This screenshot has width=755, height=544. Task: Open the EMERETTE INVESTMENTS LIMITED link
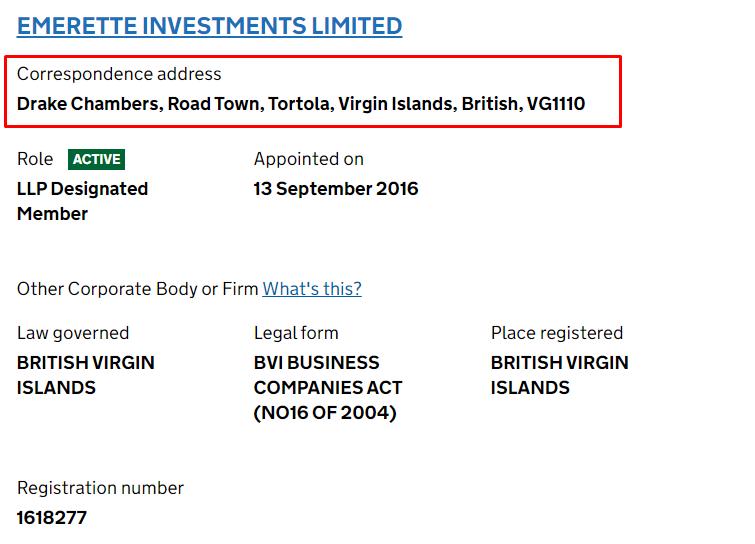point(209,26)
